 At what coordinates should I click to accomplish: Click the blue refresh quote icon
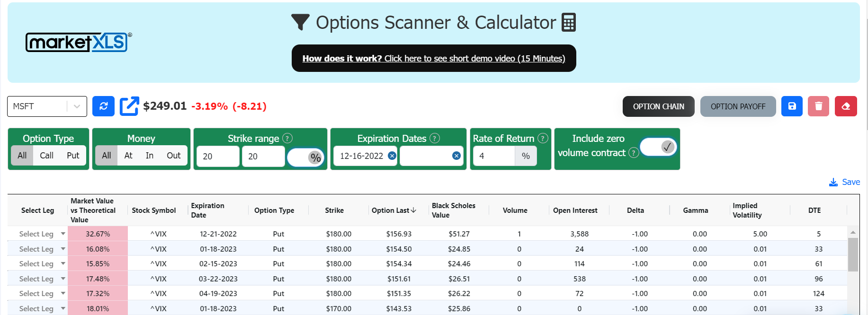[x=103, y=106]
